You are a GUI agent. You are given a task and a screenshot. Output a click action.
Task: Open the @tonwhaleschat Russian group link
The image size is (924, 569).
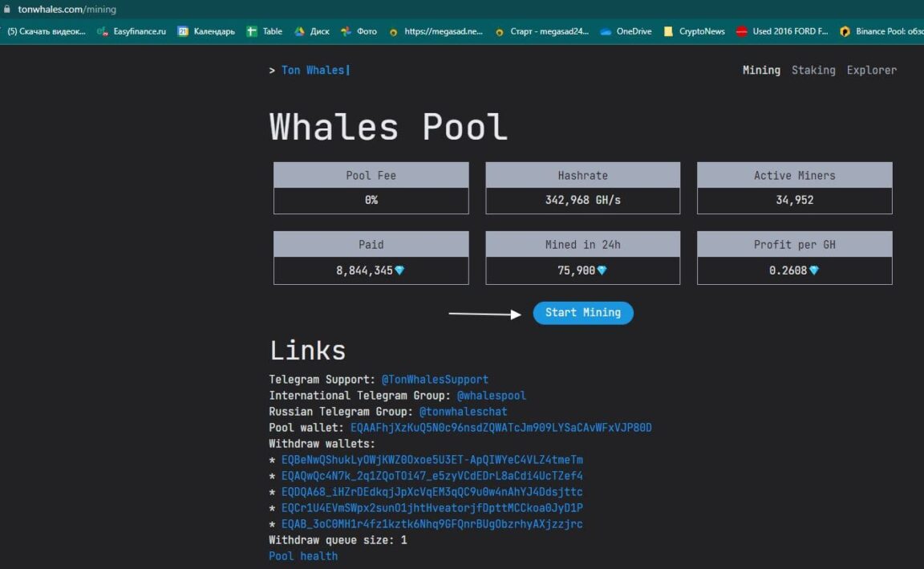[x=463, y=412]
